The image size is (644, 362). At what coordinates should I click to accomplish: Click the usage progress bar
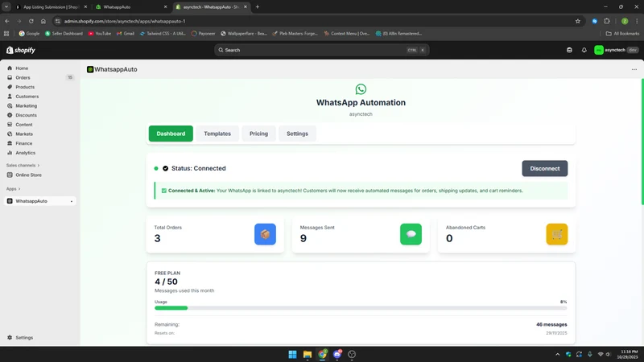(x=361, y=308)
